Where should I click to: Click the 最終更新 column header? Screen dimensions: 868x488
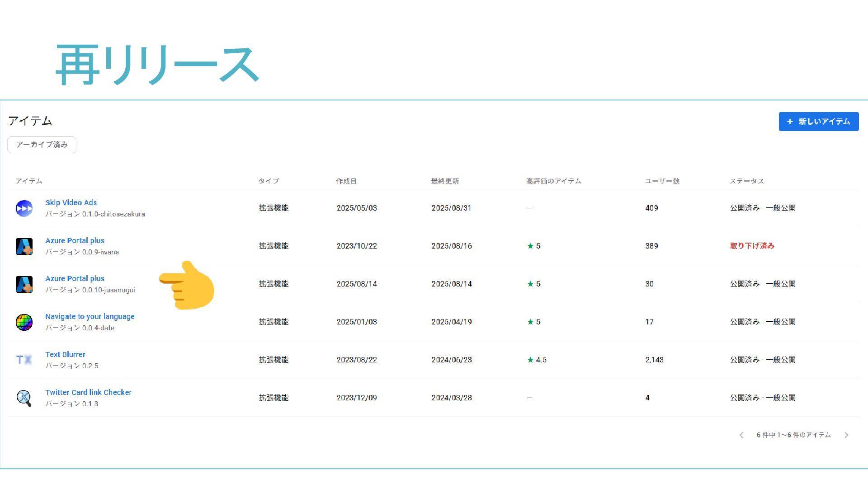[x=444, y=181]
